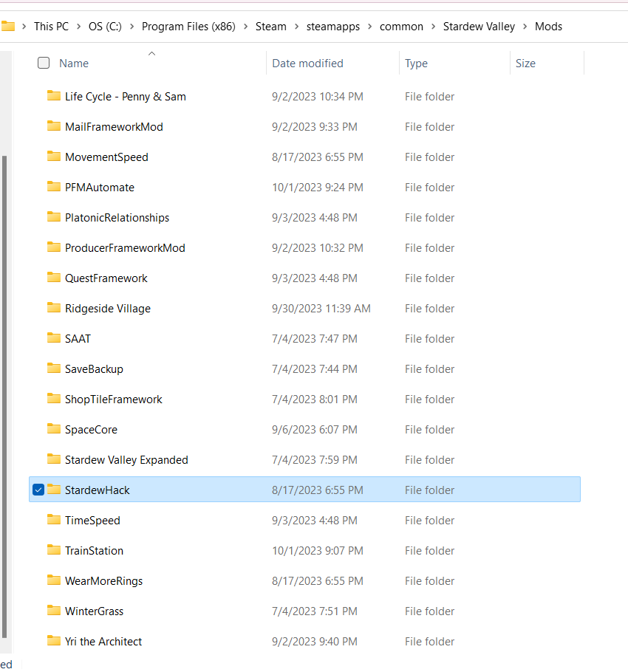Click the Ridgeside Village folder icon
The width and height of the screenshot is (628, 672).
click(x=54, y=308)
